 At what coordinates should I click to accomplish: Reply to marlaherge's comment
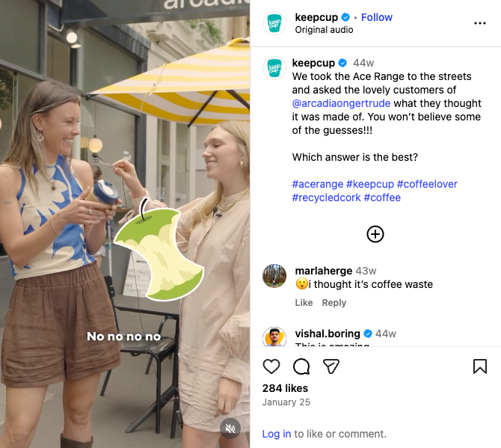click(x=334, y=303)
